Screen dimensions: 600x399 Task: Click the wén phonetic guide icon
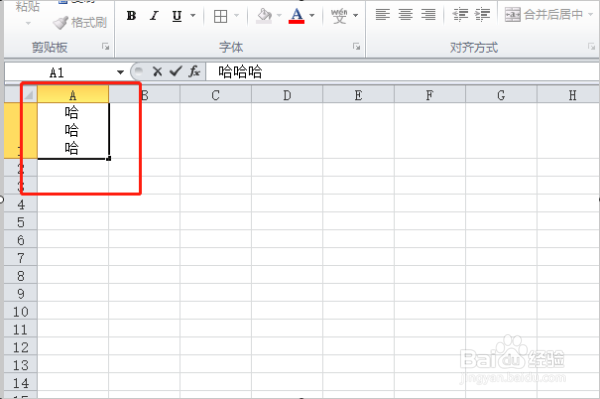[x=339, y=16]
